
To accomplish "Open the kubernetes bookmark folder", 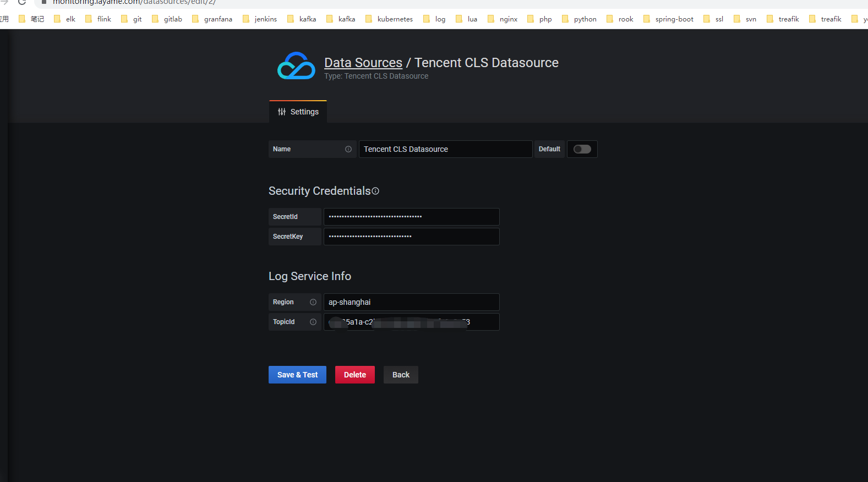I will (389, 19).
